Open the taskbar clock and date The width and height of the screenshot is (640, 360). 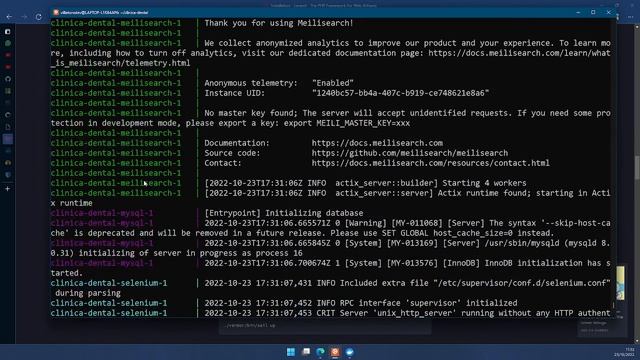(x=624, y=352)
